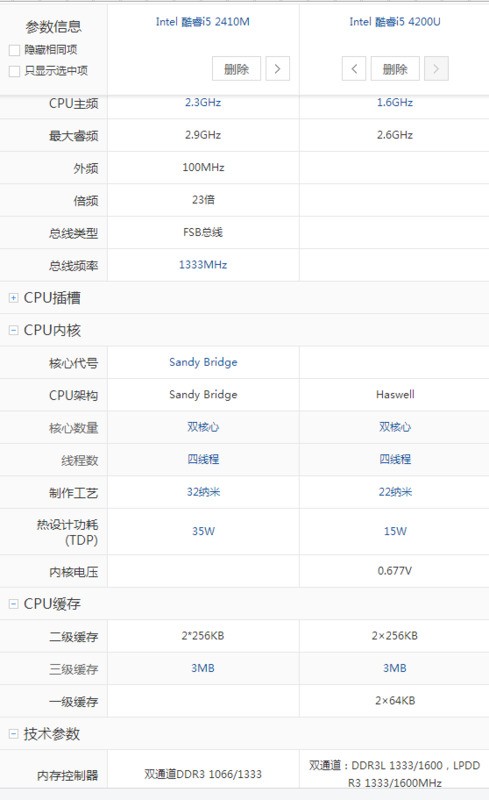Move the i5 4200U column left with the arrow
This screenshot has height=800, width=489.
354,69
